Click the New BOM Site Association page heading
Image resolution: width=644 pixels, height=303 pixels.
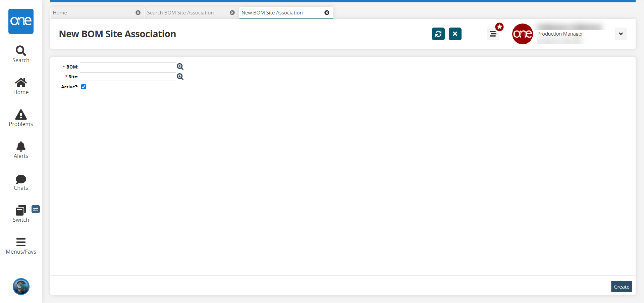pyautogui.click(x=117, y=34)
